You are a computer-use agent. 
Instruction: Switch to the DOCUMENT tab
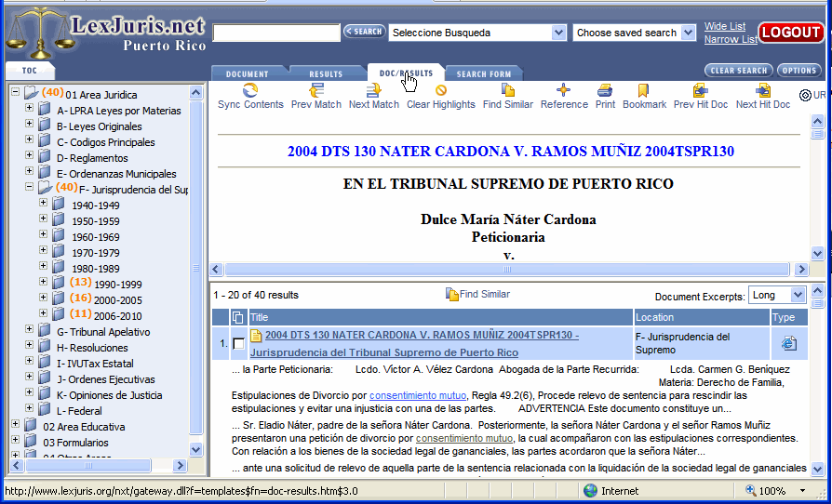[248, 74]
